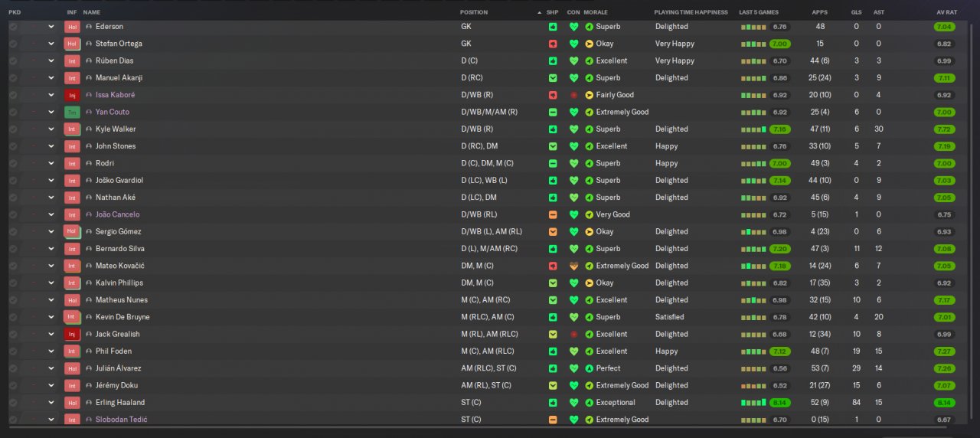Click Jack Grealish's Inj injury badge

click(72, 335)
